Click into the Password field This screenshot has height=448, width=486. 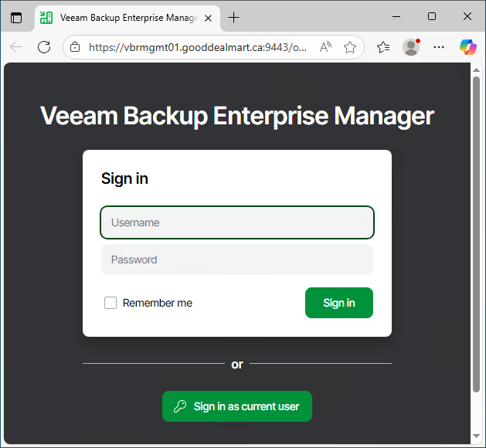pos(236,260)
